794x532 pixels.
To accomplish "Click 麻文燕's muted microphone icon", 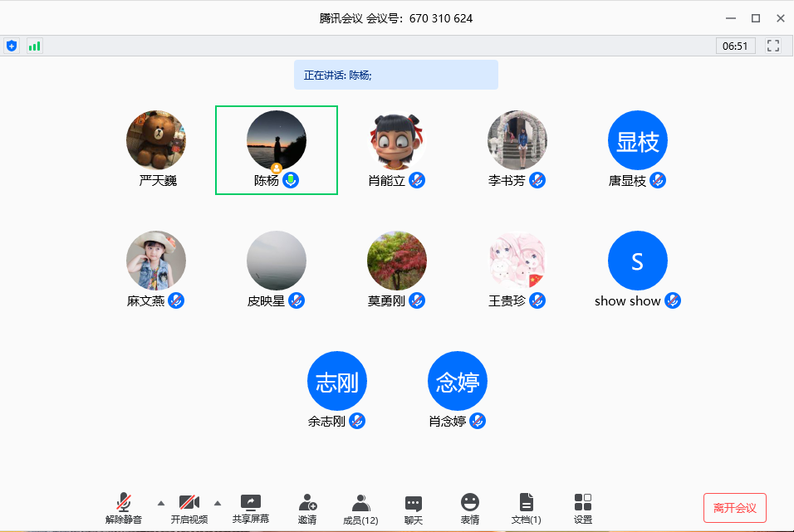I will pos(176,300).
